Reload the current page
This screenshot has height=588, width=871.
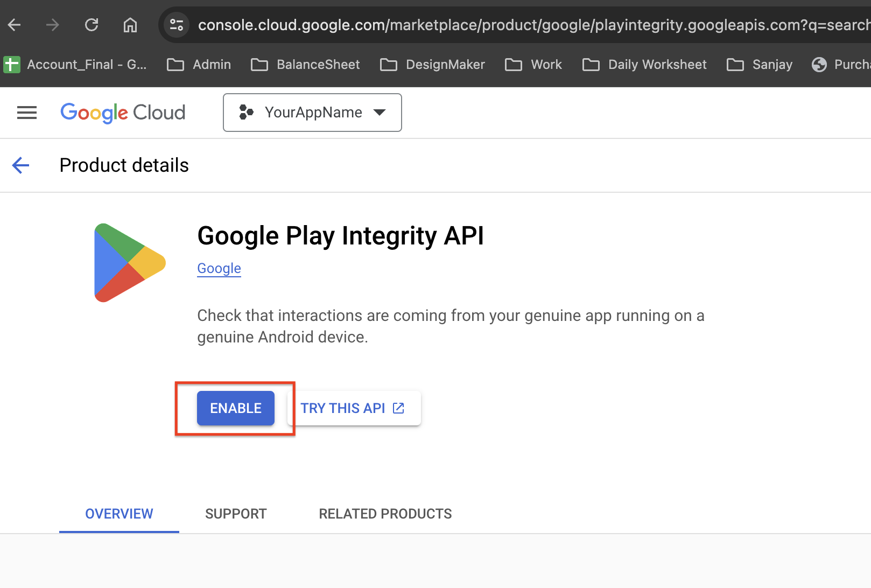tap(92, 25)
